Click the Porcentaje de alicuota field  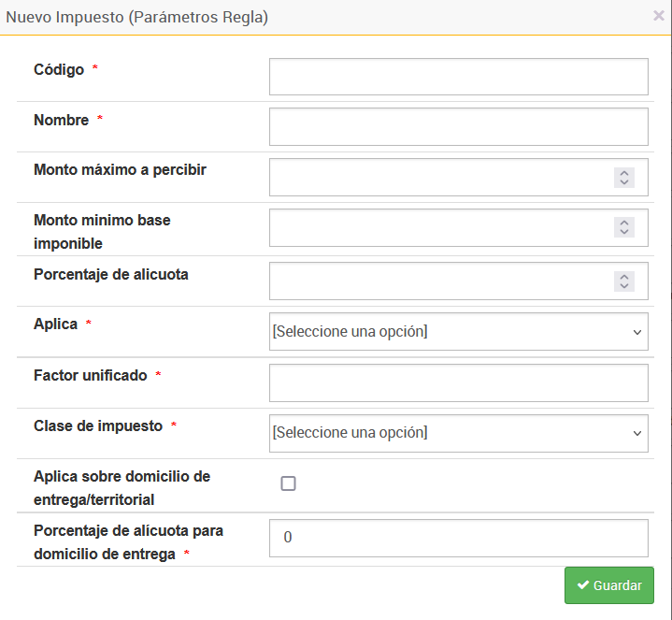(439, 281)
